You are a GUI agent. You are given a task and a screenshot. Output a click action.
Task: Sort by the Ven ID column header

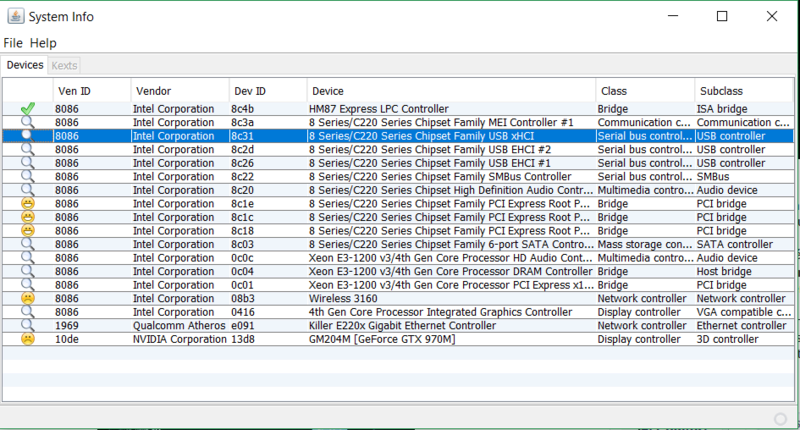[92, 91]
